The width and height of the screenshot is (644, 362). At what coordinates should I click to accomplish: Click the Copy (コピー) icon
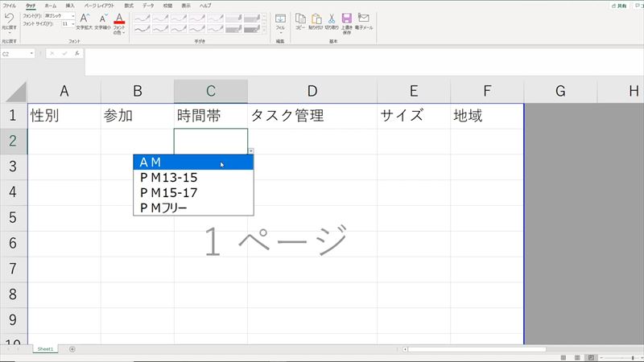pyautogui.click(x=300, y=19)
